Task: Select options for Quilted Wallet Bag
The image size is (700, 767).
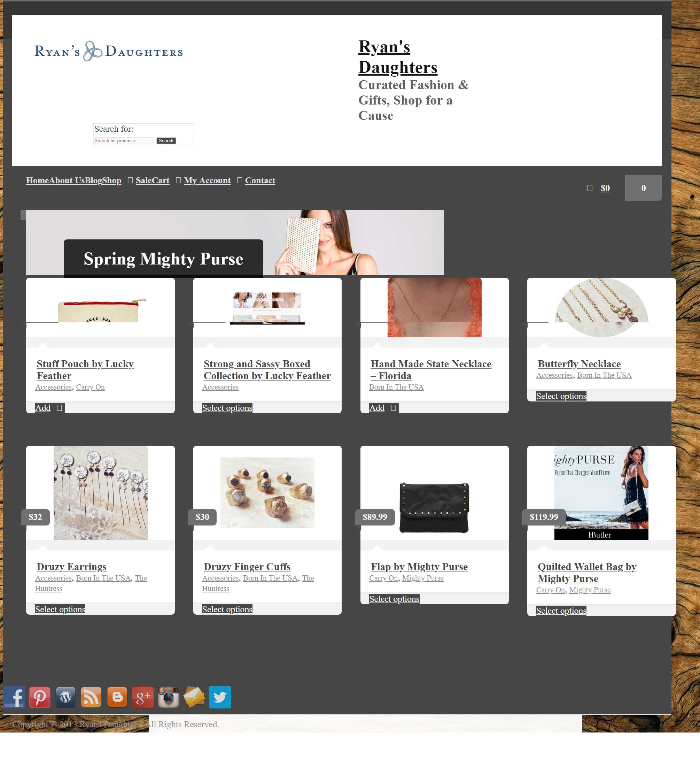Action: (561, 611)
